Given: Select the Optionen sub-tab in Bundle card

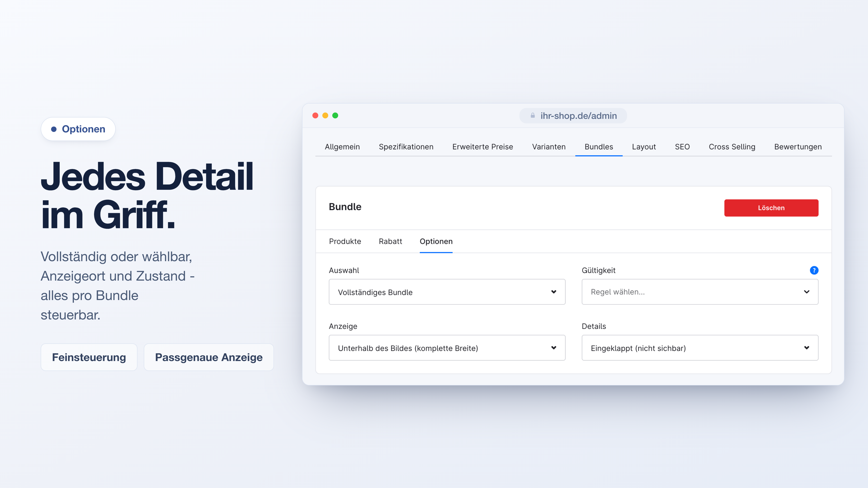Looking at the screenshot, I should click(436, 242).
